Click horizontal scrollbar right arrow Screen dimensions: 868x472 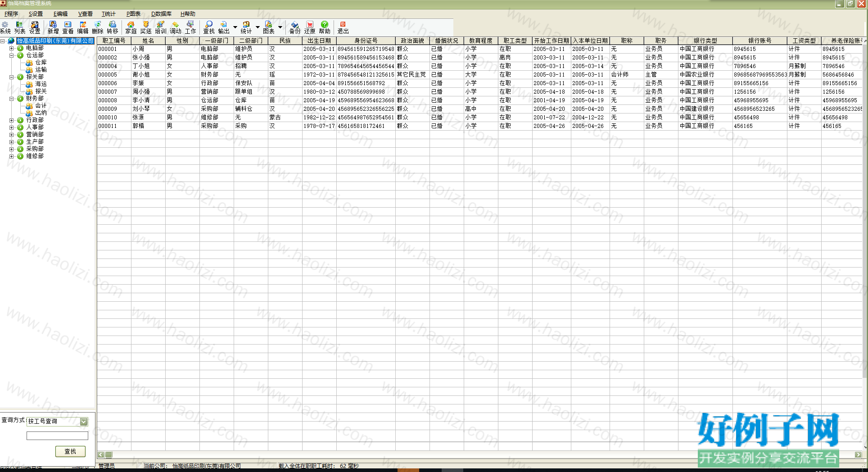pyautogui.click(x=858, y=455)
